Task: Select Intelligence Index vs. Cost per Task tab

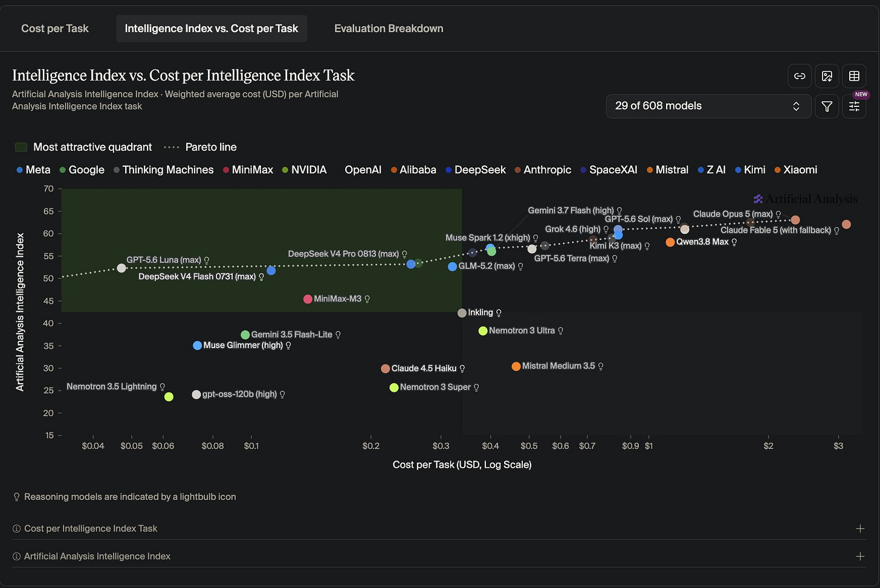Action: tap(212, 29)
